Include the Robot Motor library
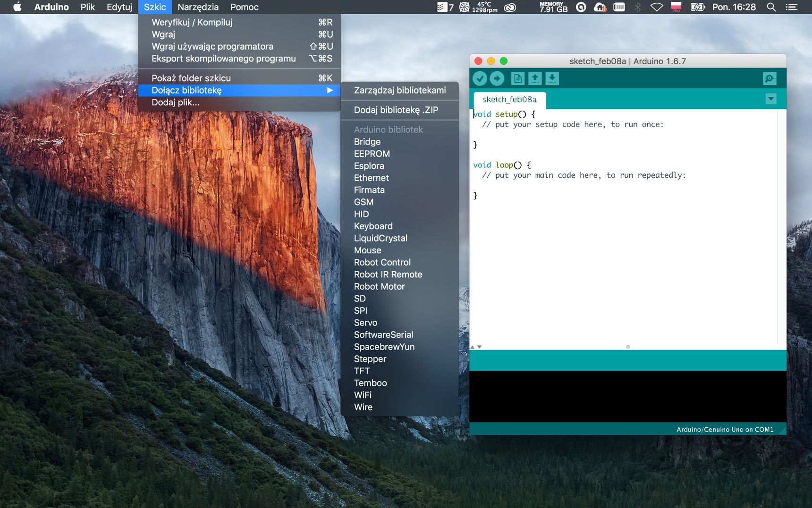Screen dimensions: 812x508 pyautogui.click(x=400, y=286)
